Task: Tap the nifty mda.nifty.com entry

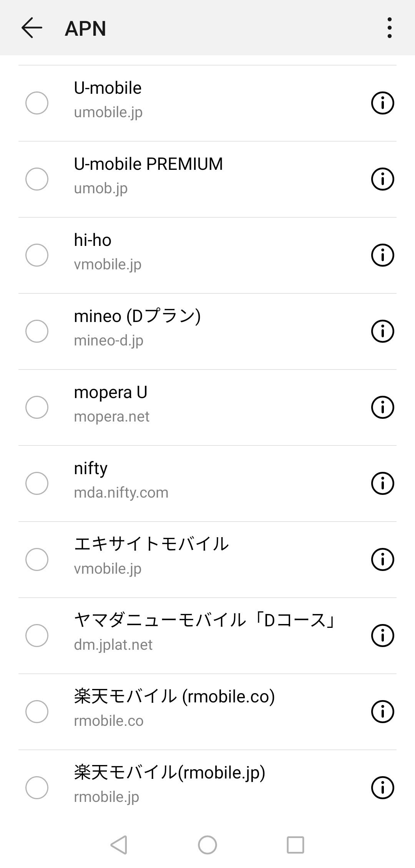Action: 121,480
